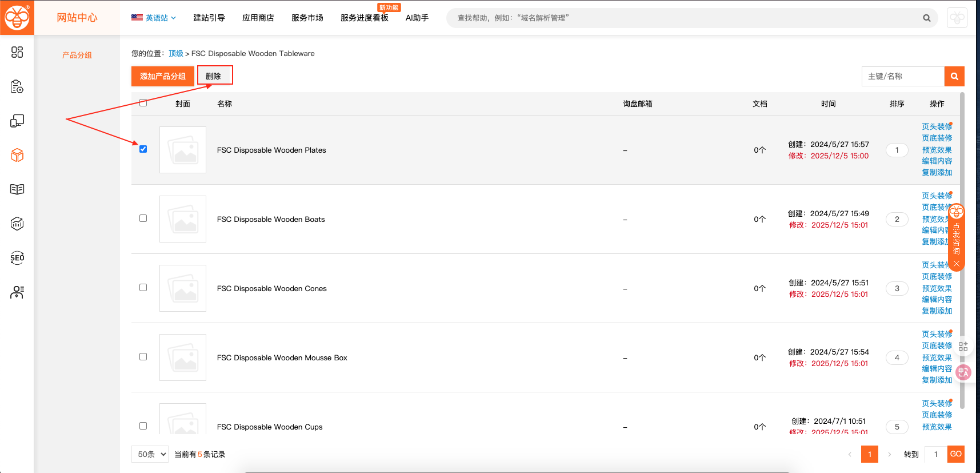This screenshot has width=980, height=473.
Task: Go to 应用商店 in top navigation
Action: pos(258,18)
